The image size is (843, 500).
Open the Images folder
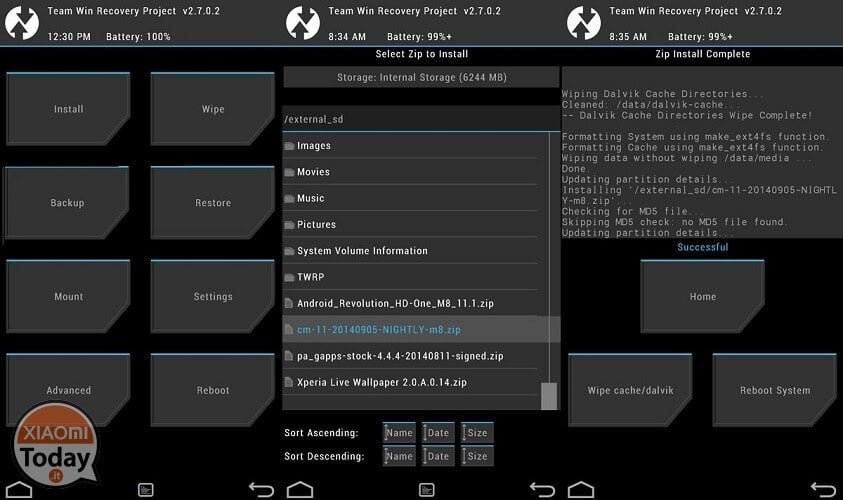(x=411, y=146)
